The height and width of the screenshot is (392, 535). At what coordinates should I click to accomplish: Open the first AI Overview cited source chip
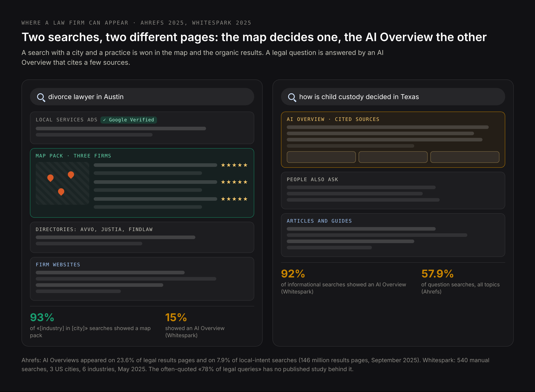point(321,157)
